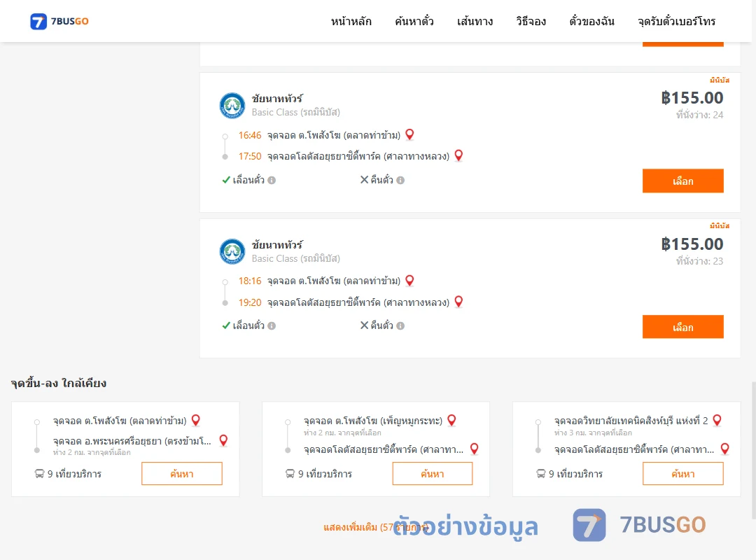Open เส้นทาง menu item
756x560 pixels.
coord(475,21)
